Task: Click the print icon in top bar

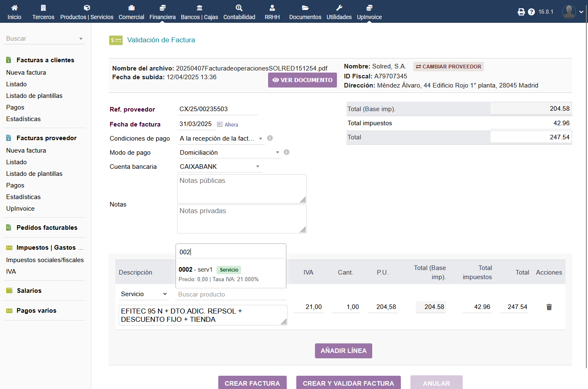Action: click(x=521, y=12)
